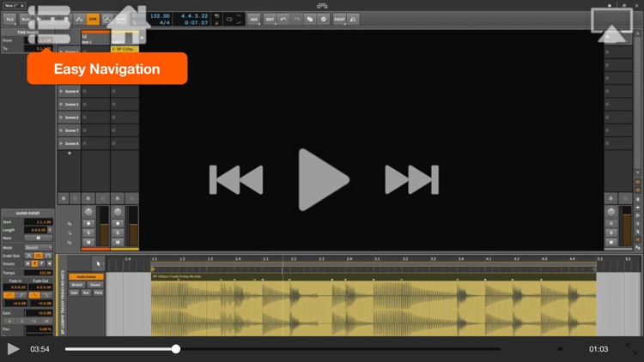This screenshot has width=644, height=362.
Task: Open the Length unit dropdown arrow
Action: point(50,230)
